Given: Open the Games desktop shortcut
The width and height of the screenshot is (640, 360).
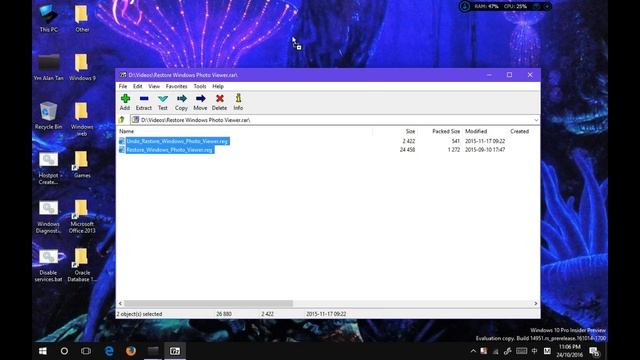Looking at the screenshot, I should [82, 164].
